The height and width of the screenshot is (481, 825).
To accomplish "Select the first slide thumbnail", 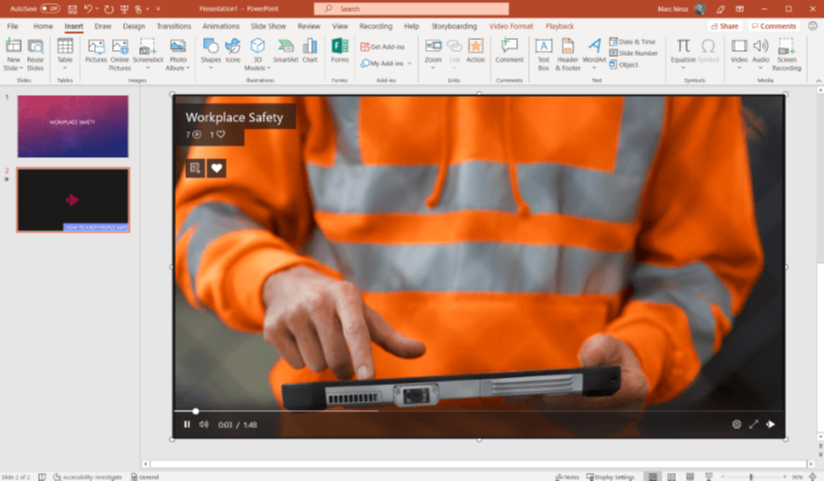I will 73,126.
